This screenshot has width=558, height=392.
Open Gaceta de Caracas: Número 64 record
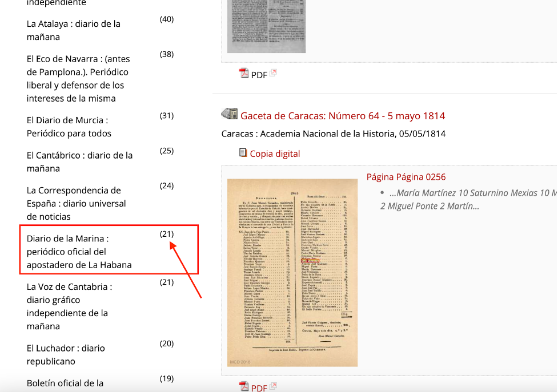342,115
